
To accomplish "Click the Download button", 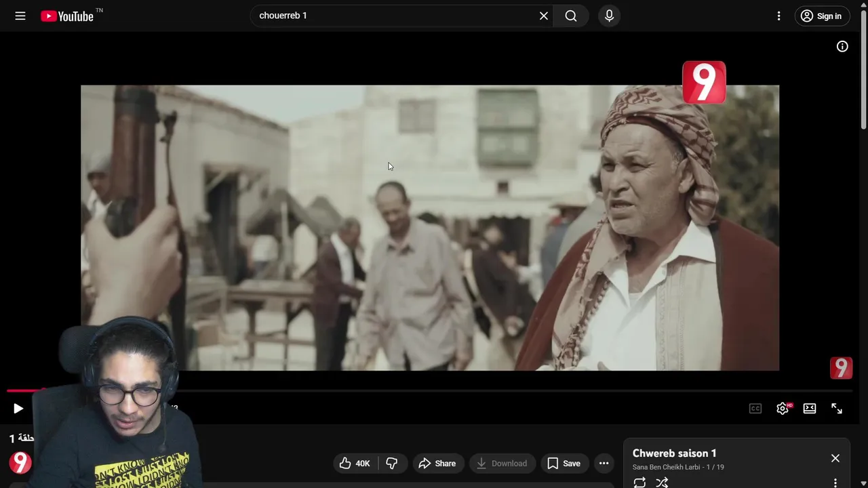I will (x=502, y=463).
